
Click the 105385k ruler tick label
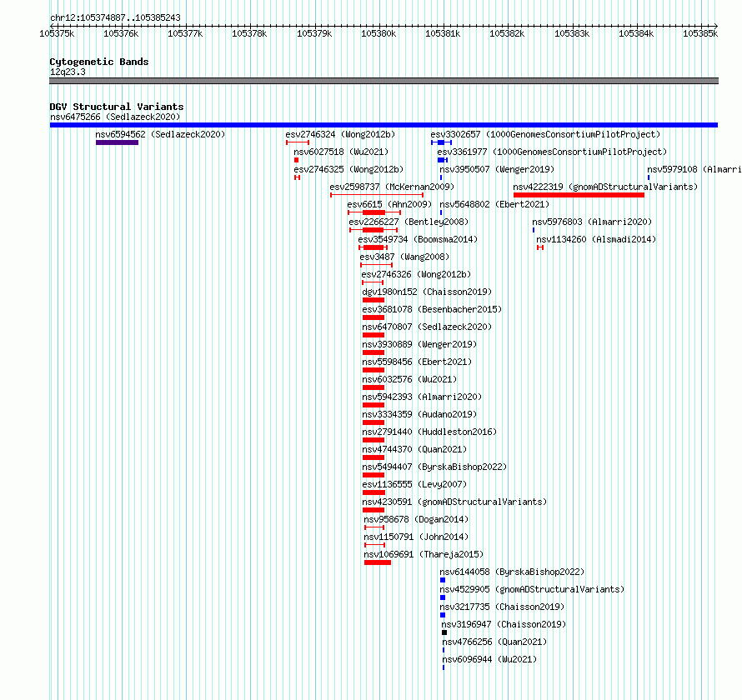(700, 33)
